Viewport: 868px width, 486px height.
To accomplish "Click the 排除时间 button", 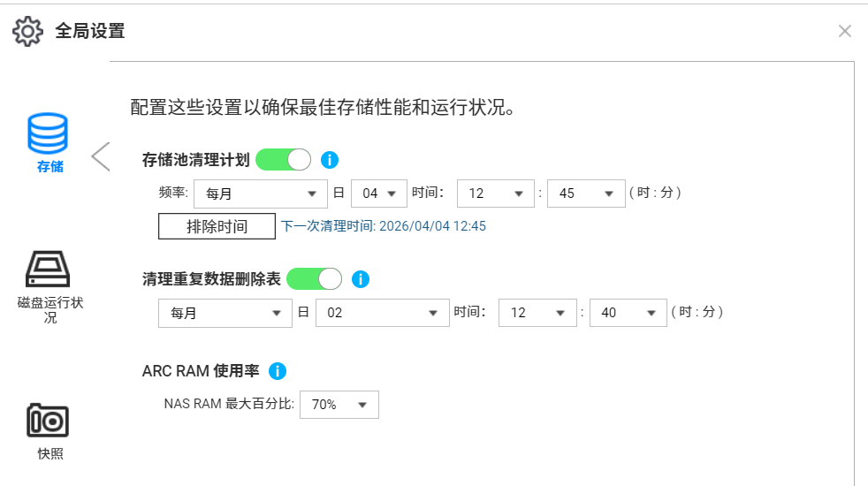I will 217,226.
